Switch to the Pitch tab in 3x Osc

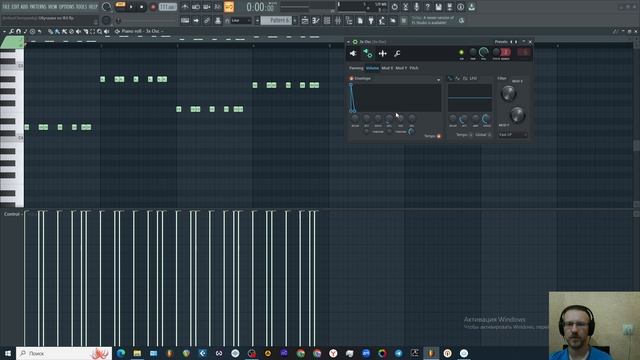pyautogui.click(x=414, y=68)
